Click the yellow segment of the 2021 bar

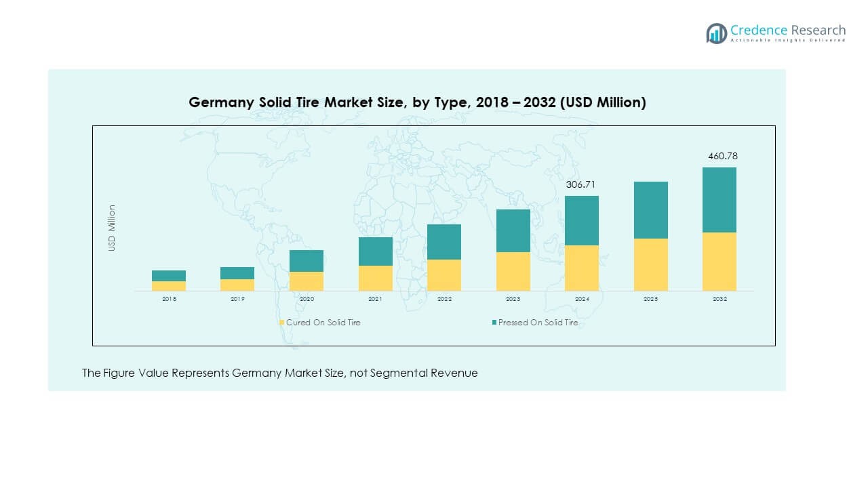click(376, 278)
